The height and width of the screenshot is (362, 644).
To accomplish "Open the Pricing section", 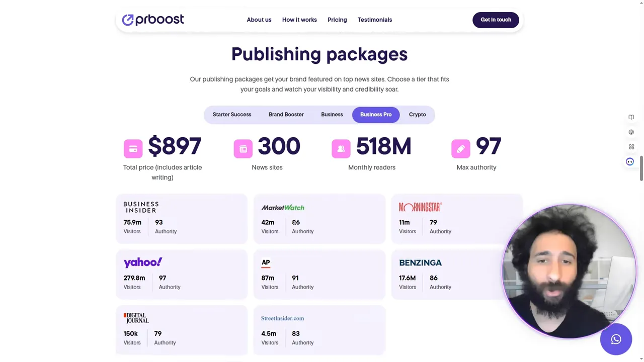I will tap(337, 20).
